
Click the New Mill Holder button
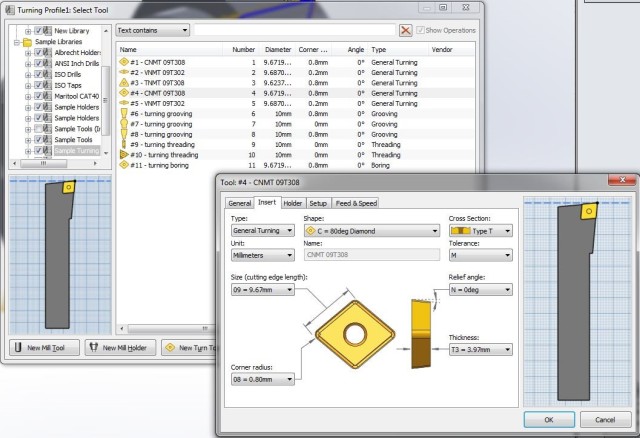click(120, 347)
